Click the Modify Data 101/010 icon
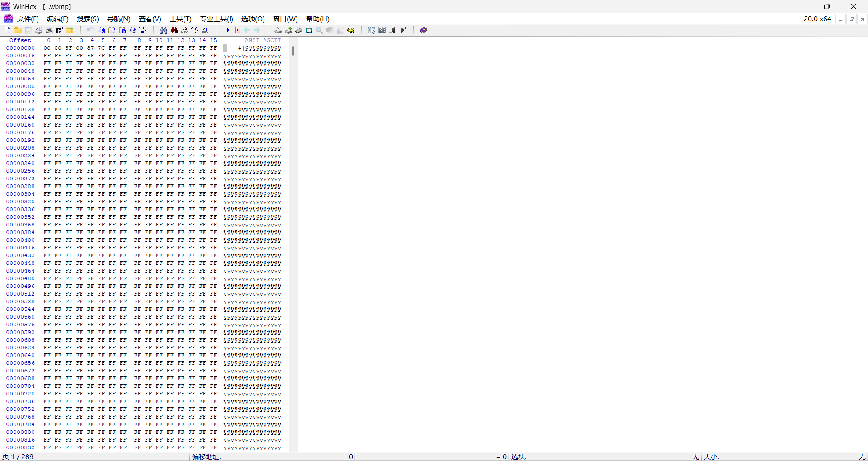 click(143, 30)
